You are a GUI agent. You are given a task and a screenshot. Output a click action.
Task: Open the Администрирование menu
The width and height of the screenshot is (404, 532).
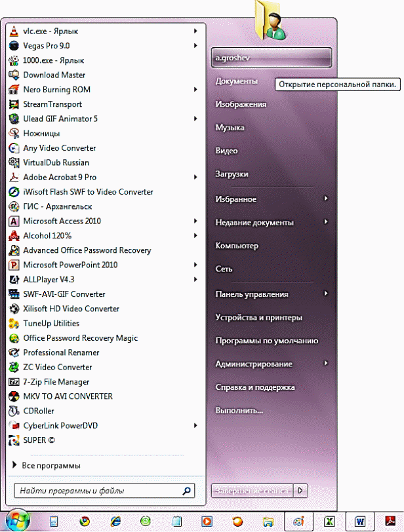pos(254,364)
